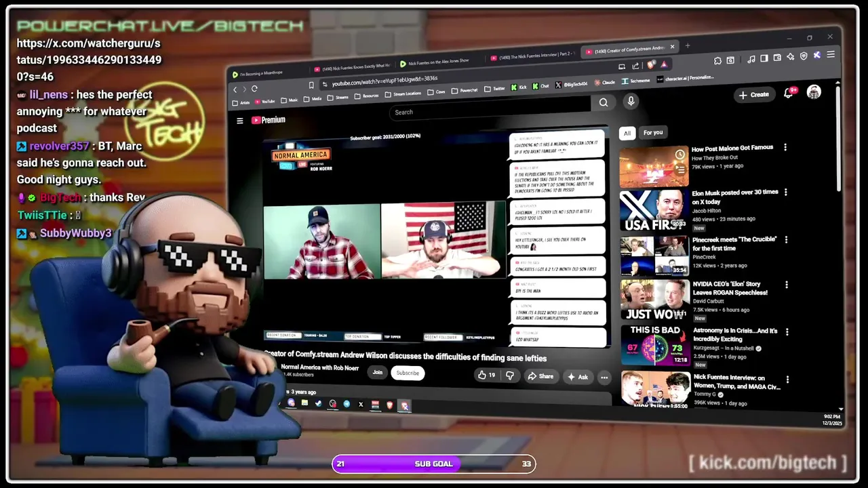The image size is (868, 488).
Task: Open the Stream Locations bookmarks folder
Action: (403, 94)
